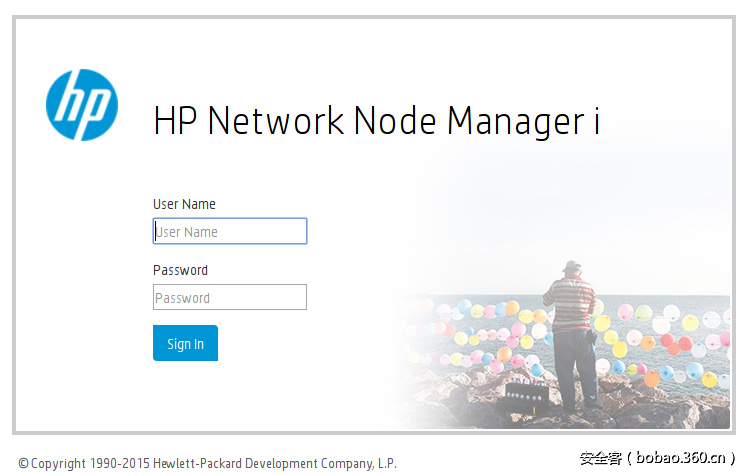
Task: Click the trailing letter i in title
Action: (x=595, y=121)
